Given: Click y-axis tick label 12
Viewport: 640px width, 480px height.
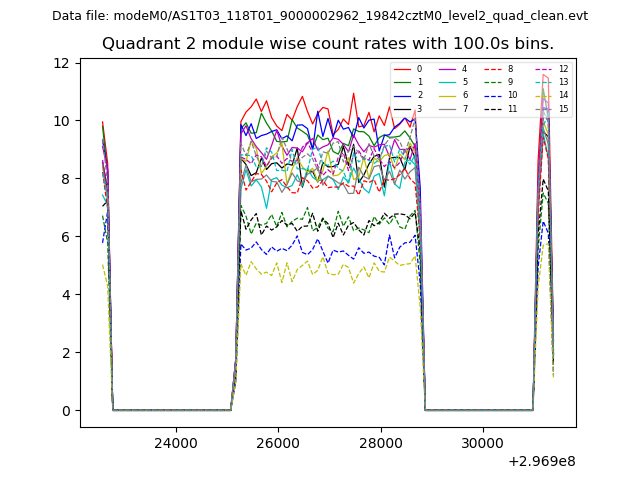Looking at the screenshot, I should click(61, 63).
